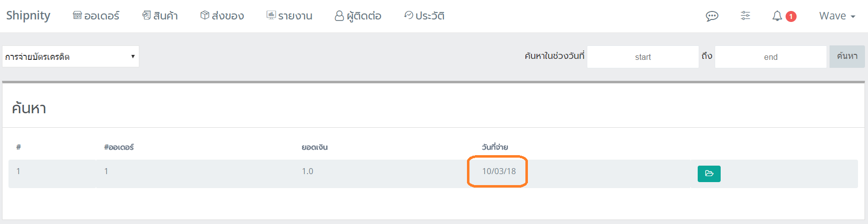This screenshot has width=868, height=224.
Task: Open the settings sliders icon
Action: (x=745, y=16)
